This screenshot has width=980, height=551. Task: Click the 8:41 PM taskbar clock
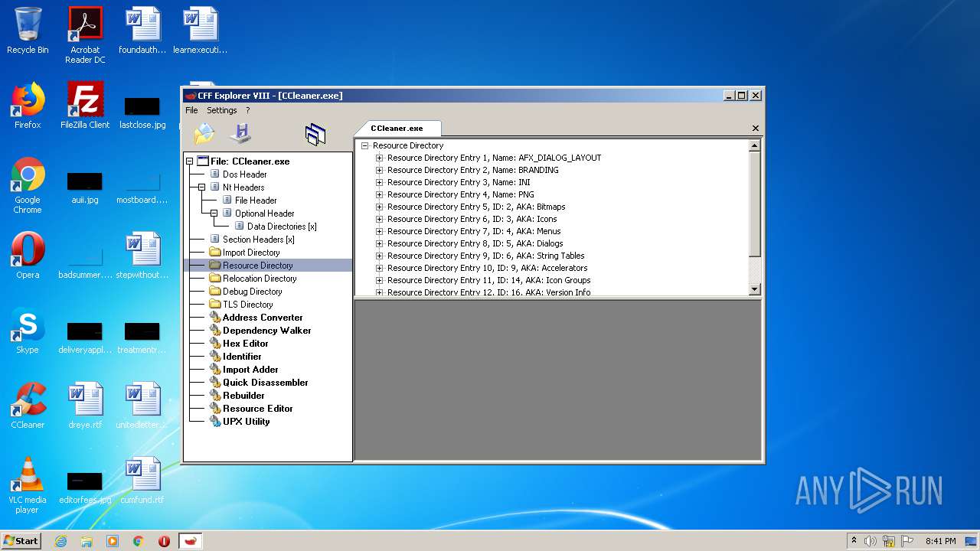coord(941,541)
